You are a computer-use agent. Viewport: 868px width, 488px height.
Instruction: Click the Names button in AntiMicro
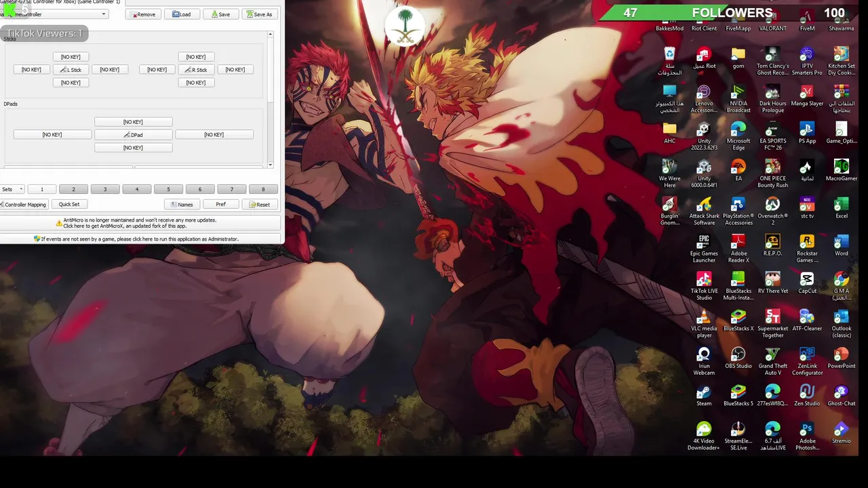pyautogui.click(x=182, y=205)
